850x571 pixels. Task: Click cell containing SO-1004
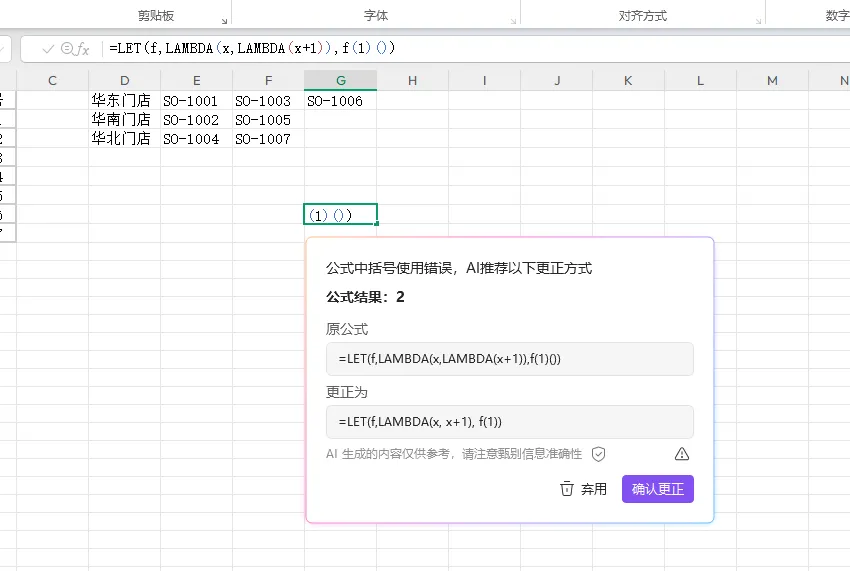[197, 138]
